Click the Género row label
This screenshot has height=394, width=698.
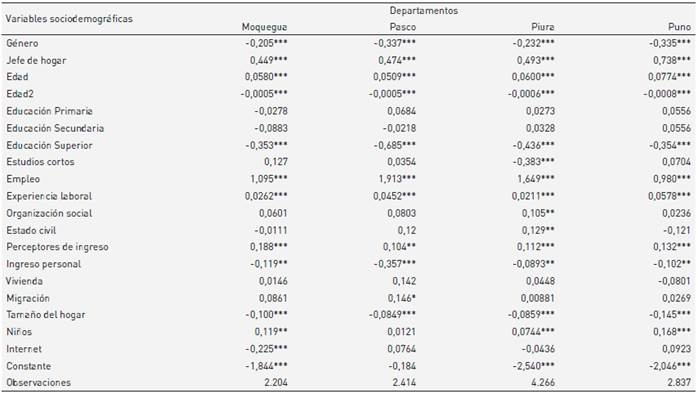(22, 43)
